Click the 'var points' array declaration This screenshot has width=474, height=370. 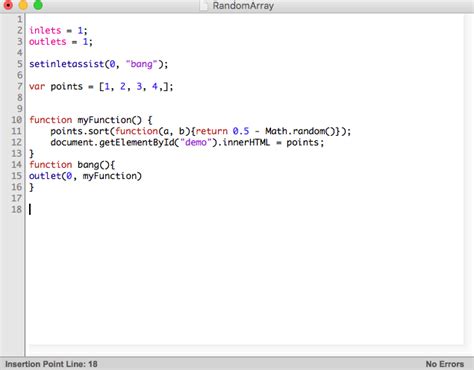click(101, 86)
